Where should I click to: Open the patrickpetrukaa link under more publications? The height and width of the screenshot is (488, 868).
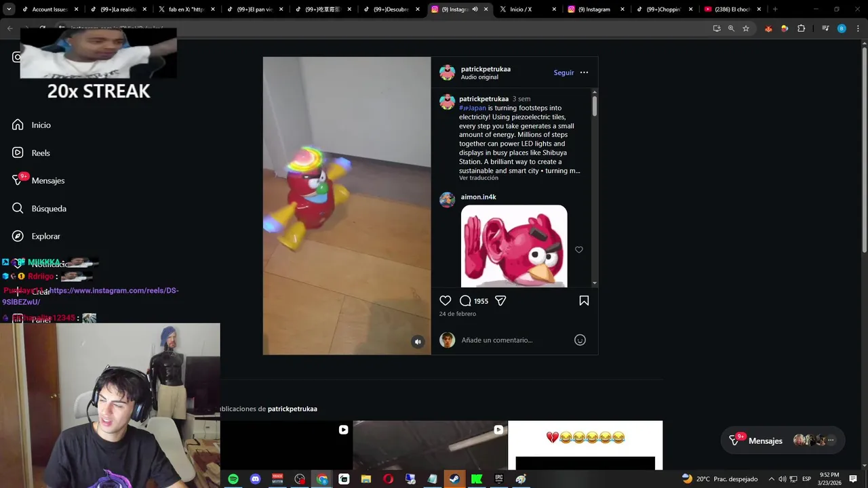[x=292, y=409]
